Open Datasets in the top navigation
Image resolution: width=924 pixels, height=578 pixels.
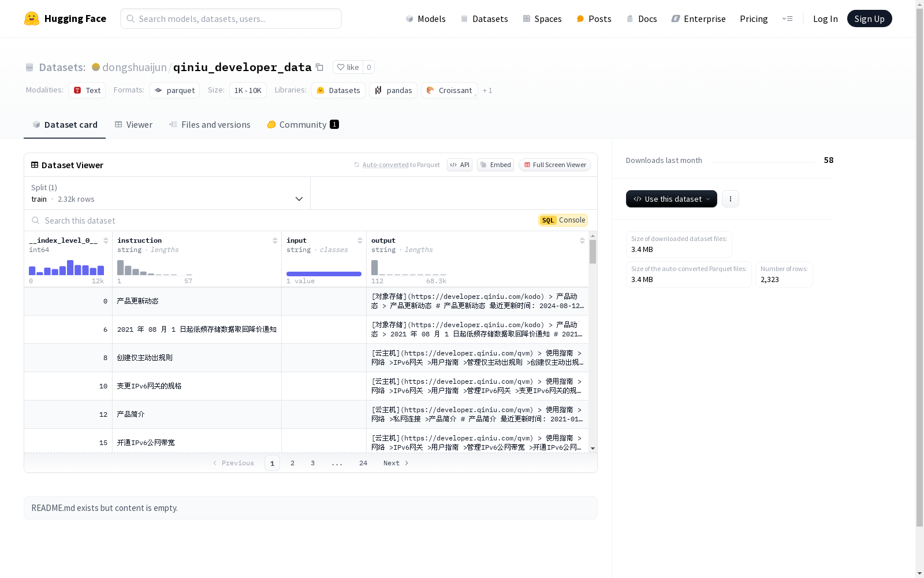(x=484, y=18)
